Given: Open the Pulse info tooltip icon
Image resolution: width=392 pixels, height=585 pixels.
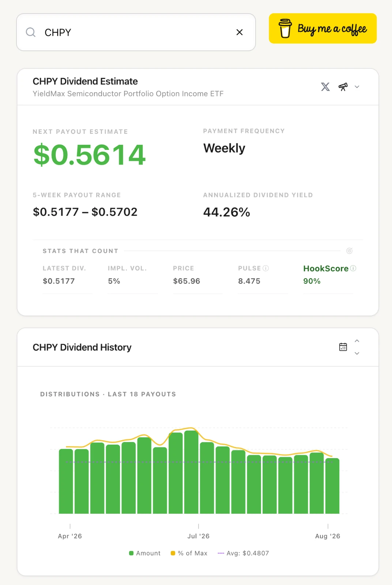Looking at the screenshot, I should click(x=266, y=268).
